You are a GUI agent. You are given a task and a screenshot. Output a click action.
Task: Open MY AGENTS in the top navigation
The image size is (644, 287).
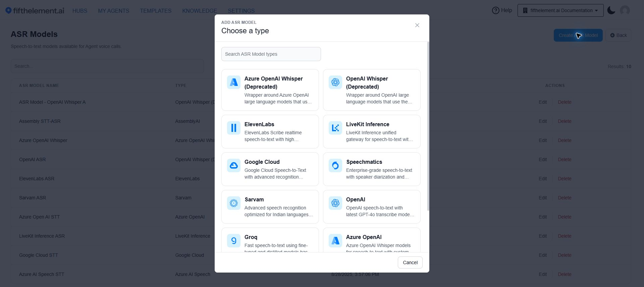(114, 11)
